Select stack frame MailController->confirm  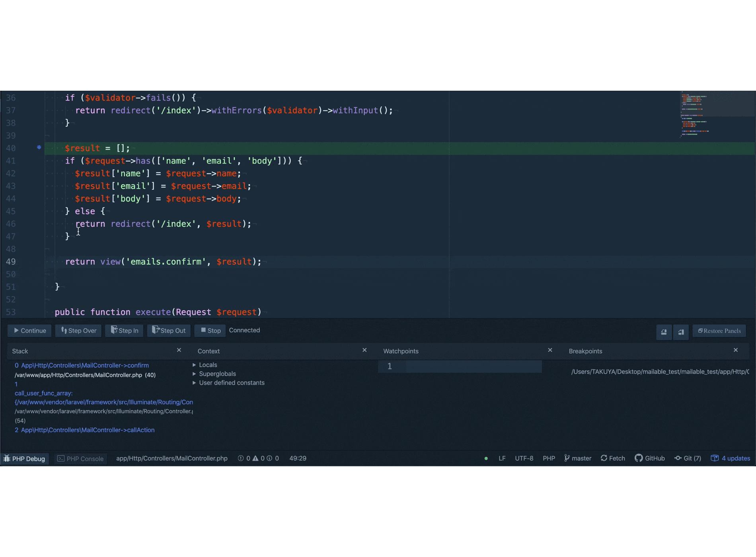[x=82, y=365]
